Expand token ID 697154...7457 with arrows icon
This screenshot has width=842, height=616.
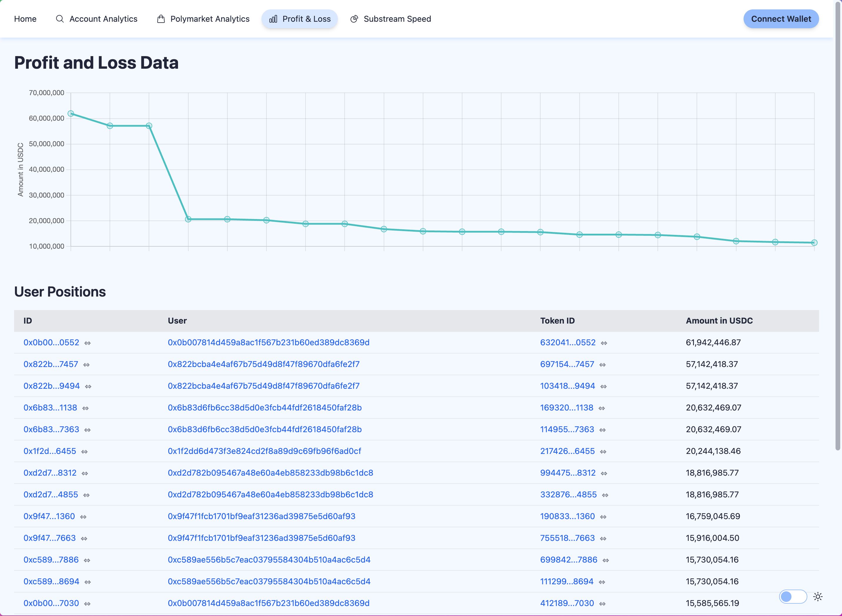(603, 364)
